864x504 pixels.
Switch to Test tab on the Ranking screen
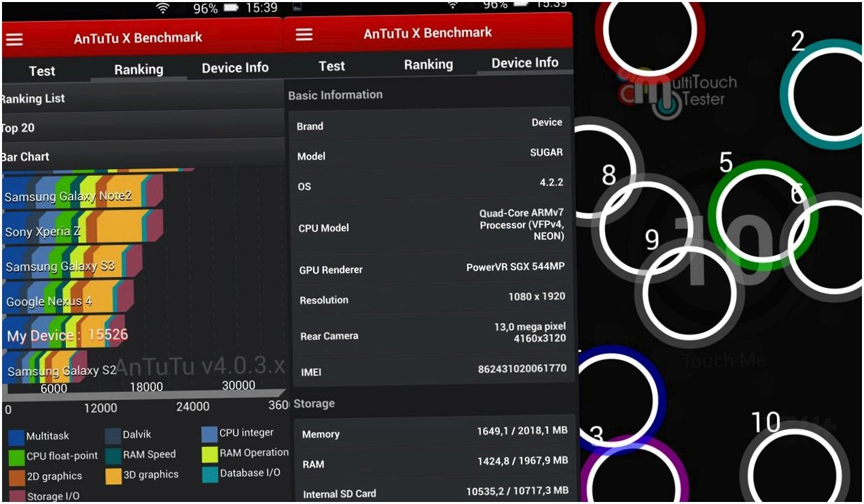click(41, 71)
